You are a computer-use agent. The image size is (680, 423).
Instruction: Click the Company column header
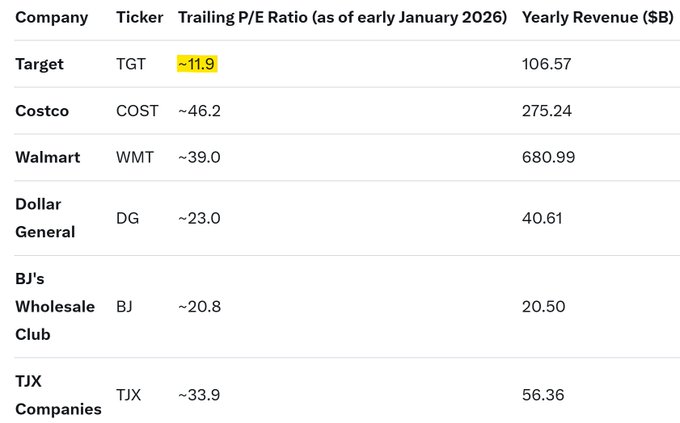51,17
